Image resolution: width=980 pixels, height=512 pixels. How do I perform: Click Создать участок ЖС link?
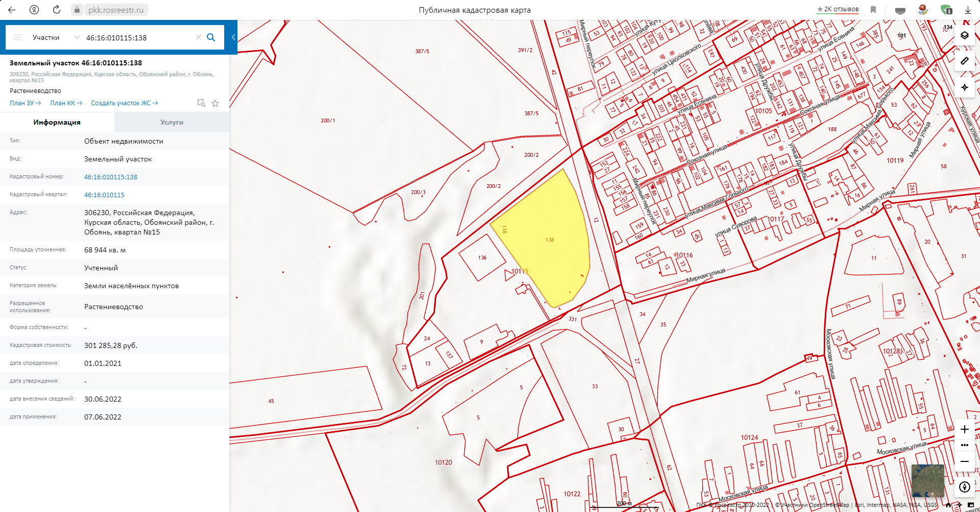coord(124,103)
